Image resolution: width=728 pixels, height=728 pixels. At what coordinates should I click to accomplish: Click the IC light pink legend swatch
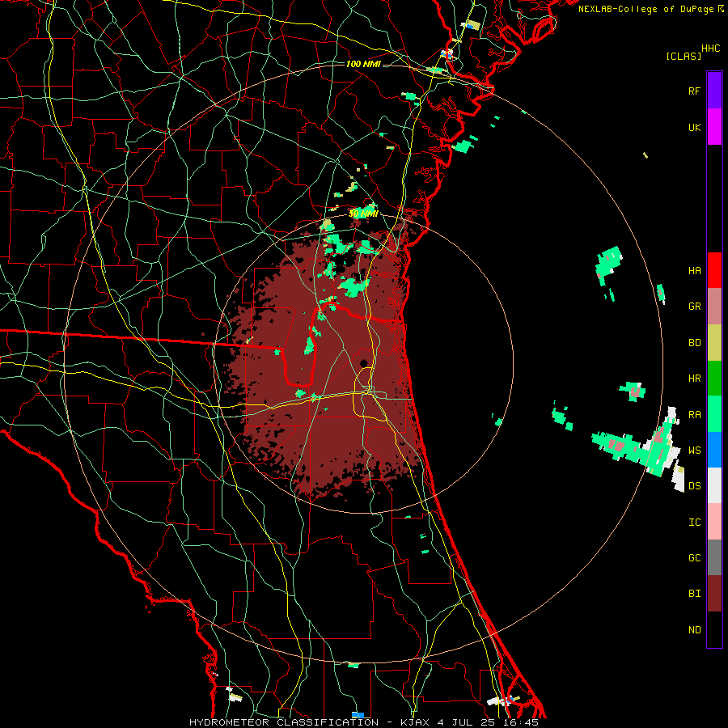[x=714, y=522]
